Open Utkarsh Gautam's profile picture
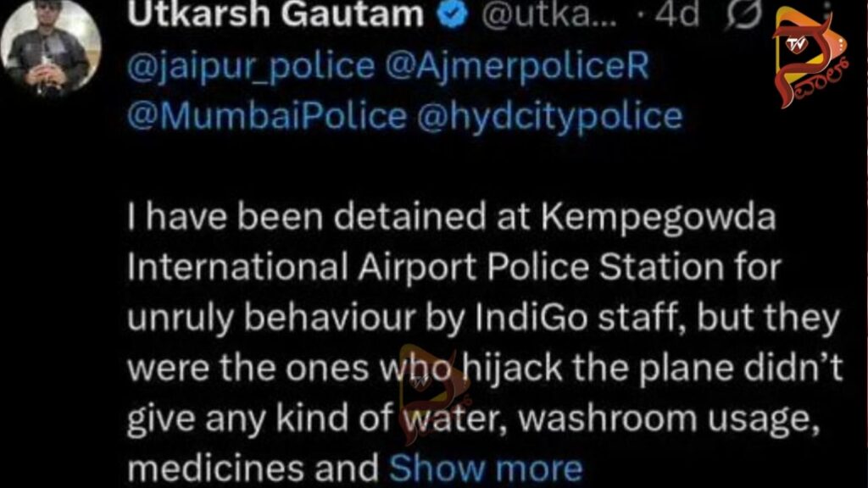The image size is (868, 488). (x=51, y=47)
